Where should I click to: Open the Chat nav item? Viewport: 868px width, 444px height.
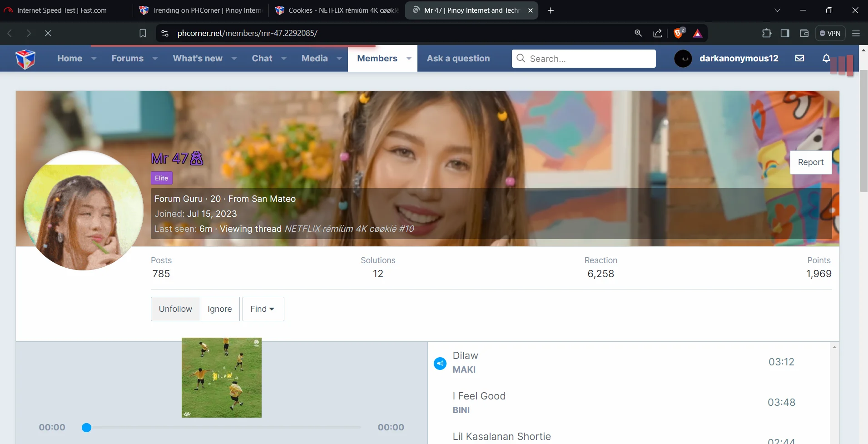coord(262,58)
